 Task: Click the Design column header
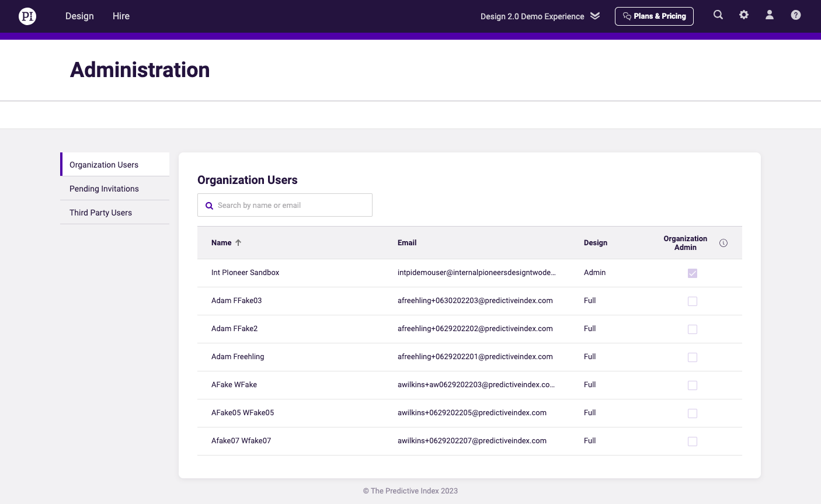point(596,243)
